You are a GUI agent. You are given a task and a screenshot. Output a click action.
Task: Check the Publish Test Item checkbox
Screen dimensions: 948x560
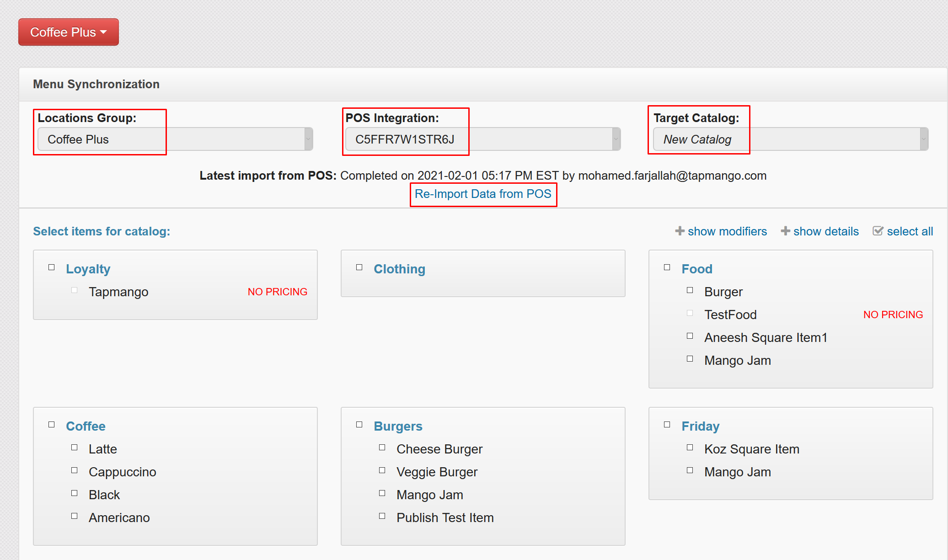382,516
